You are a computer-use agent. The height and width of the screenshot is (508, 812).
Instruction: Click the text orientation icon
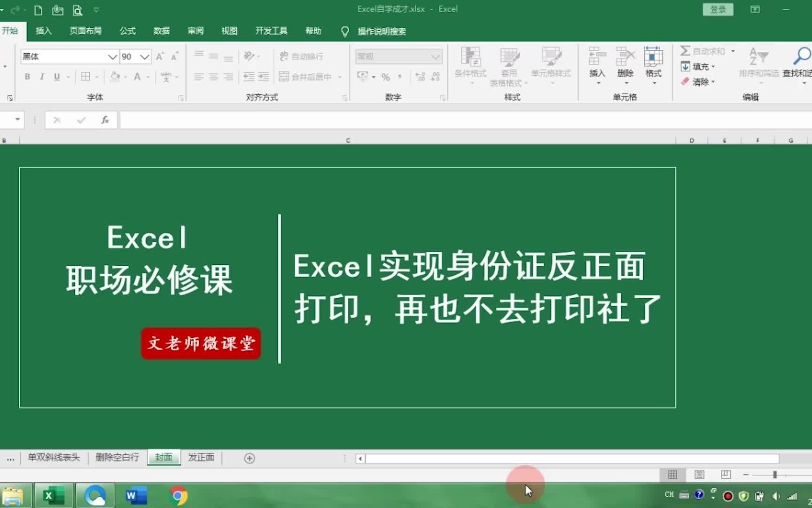249,56
